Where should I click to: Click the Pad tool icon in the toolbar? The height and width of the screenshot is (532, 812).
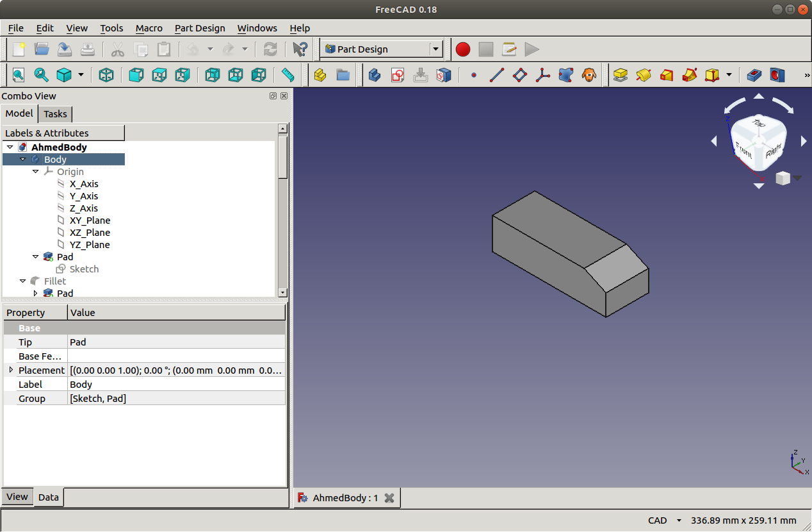(620, 75)
